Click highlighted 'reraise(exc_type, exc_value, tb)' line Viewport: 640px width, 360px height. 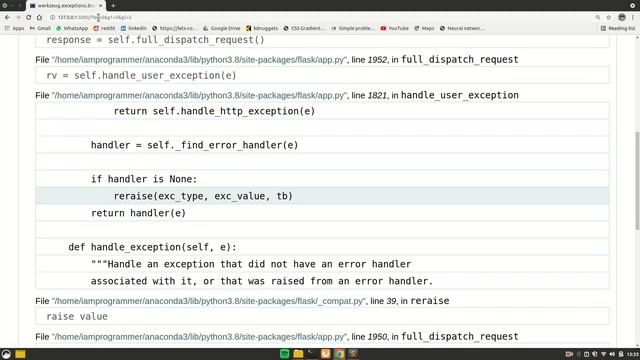pyautogui.click(x=322, y=196)
